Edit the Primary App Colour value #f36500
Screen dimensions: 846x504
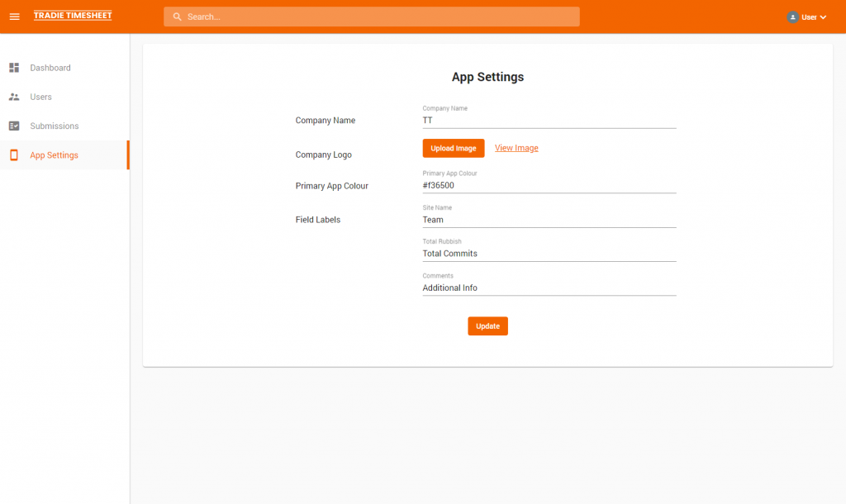(548, 185)
